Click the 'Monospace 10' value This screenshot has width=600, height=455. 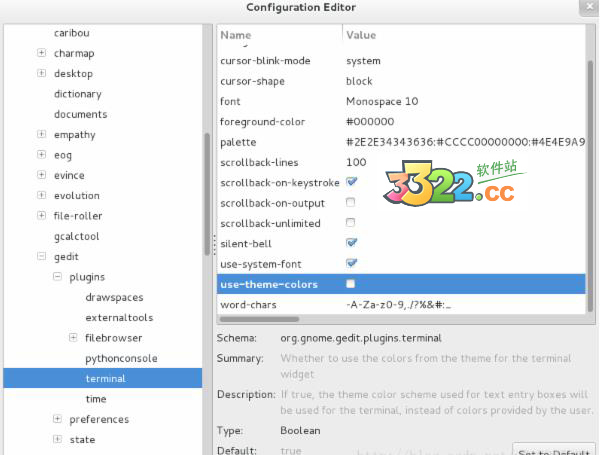coord(382,101)
